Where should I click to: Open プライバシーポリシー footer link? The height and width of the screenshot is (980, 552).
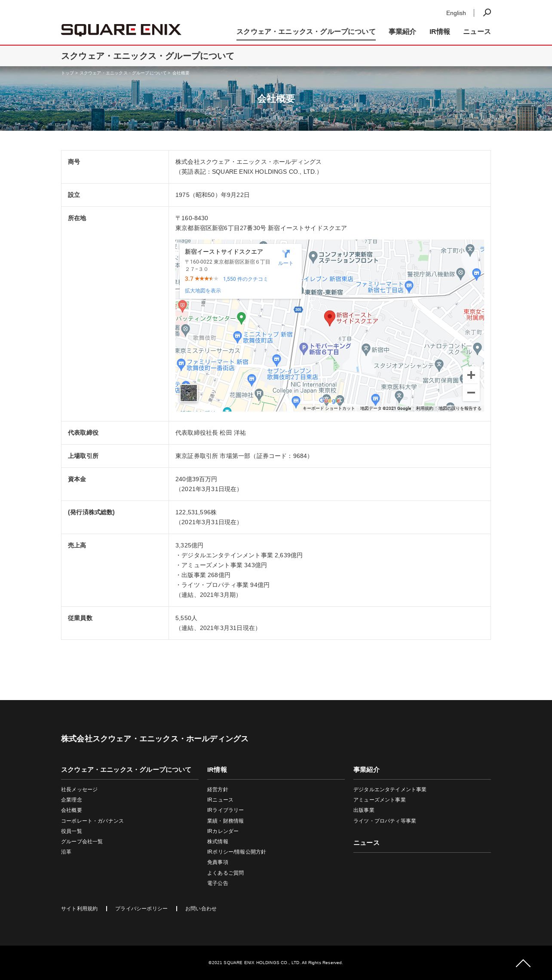point(141,909)
